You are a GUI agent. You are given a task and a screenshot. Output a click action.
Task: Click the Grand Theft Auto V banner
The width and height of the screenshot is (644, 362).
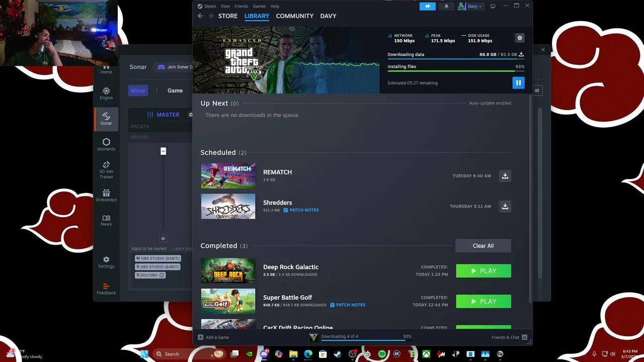286,60
